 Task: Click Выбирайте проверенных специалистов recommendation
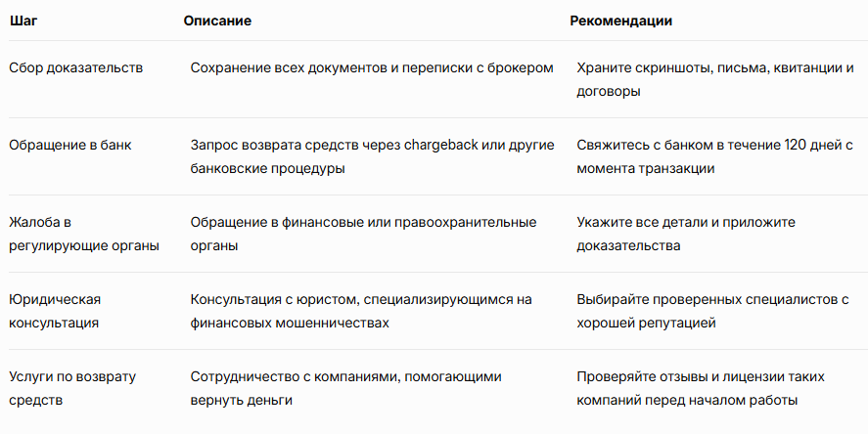(x=712, y=311)
